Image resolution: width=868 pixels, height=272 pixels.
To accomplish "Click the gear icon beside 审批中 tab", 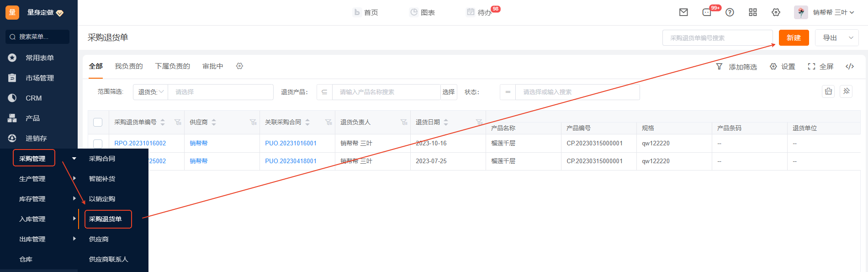I will tap(239, 66).
